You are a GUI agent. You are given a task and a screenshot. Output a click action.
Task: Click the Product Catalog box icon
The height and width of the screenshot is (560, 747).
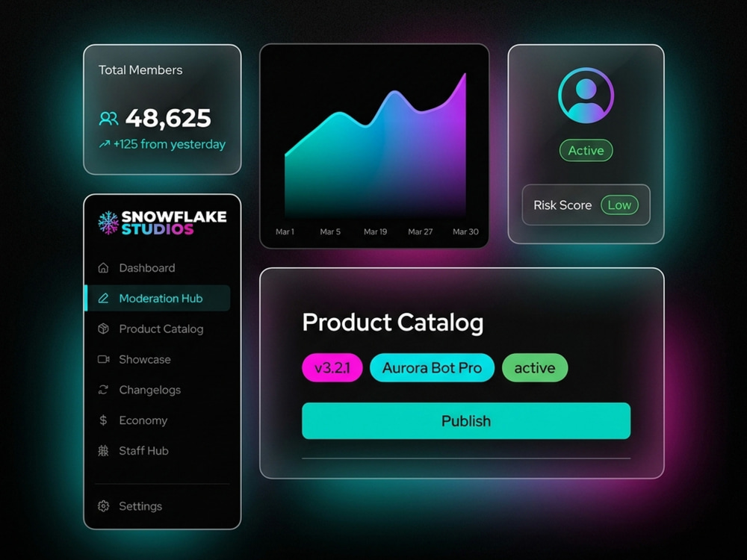103,329
